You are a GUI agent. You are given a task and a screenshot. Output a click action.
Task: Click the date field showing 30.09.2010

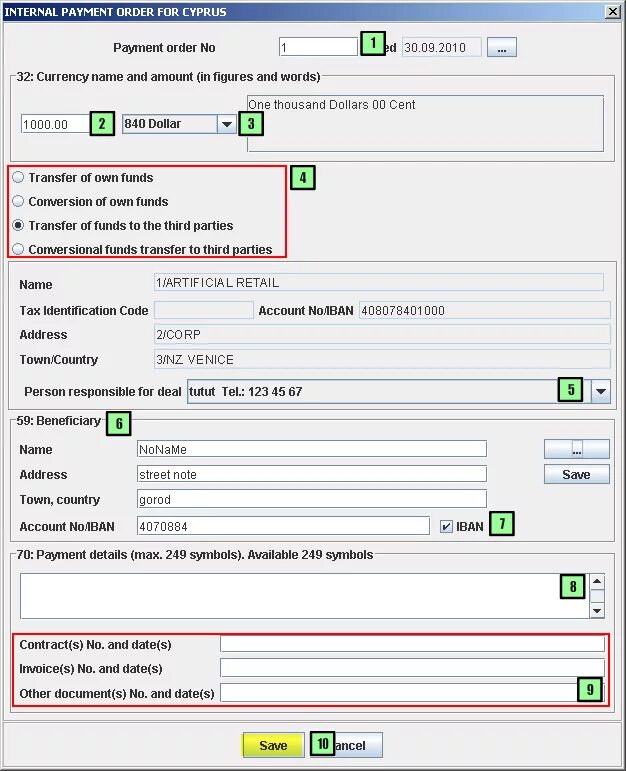[442, 47]
